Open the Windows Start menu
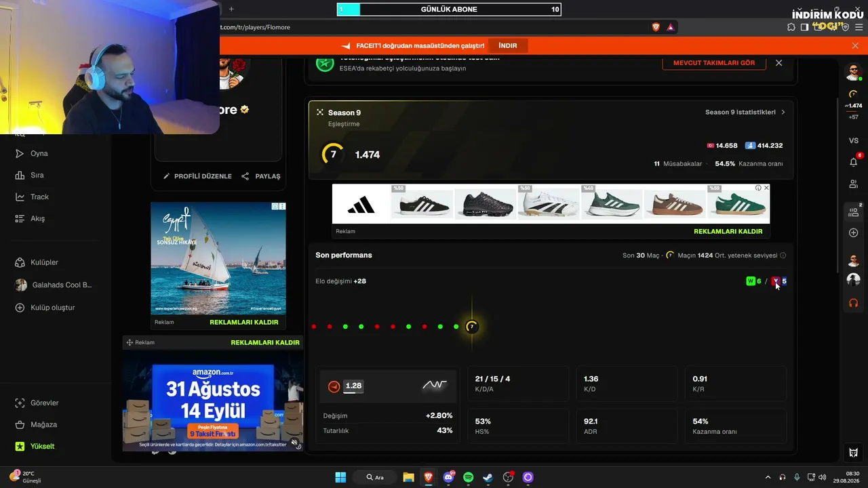The image size is (868, 488). coord(340,477)
